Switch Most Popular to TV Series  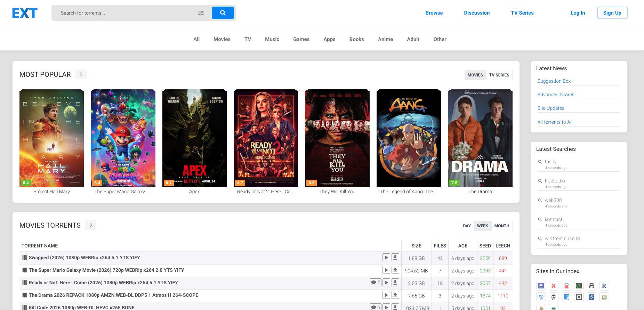[499, 75]
